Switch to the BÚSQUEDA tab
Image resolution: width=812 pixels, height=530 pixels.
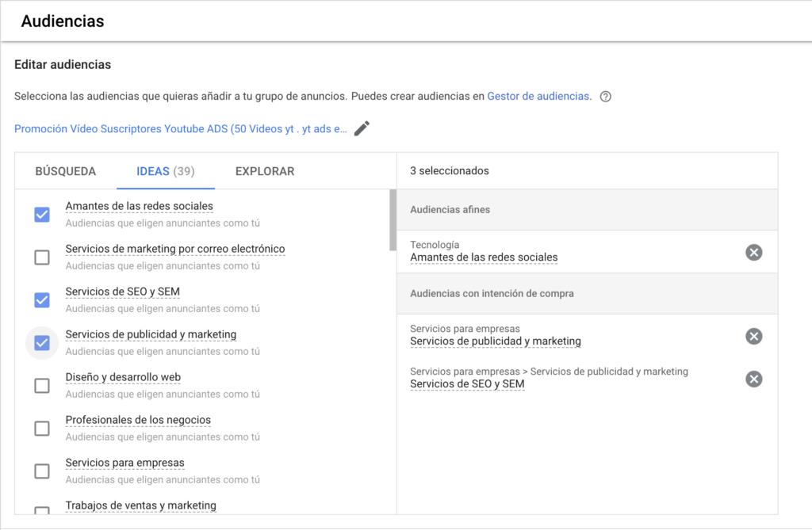(66, 171)
